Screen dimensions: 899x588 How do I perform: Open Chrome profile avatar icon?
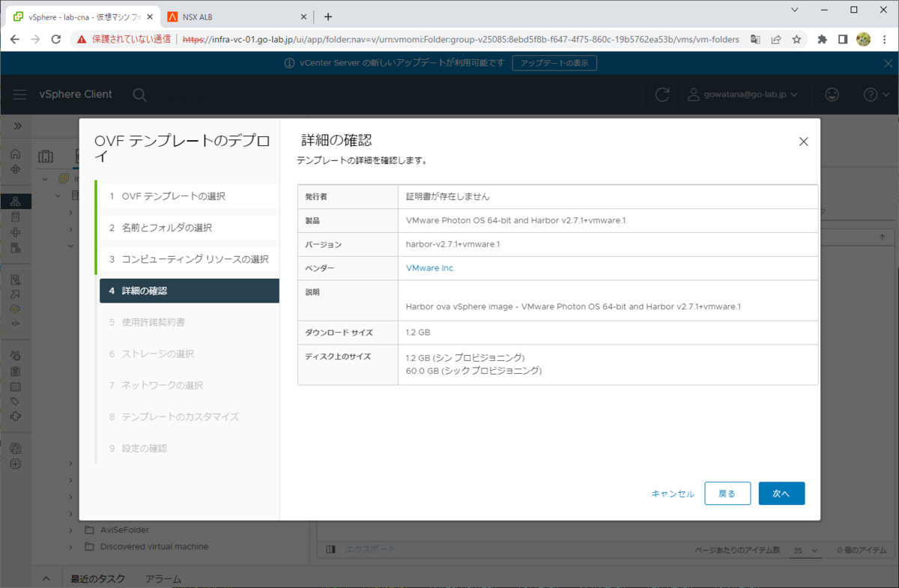click(863, 39)
